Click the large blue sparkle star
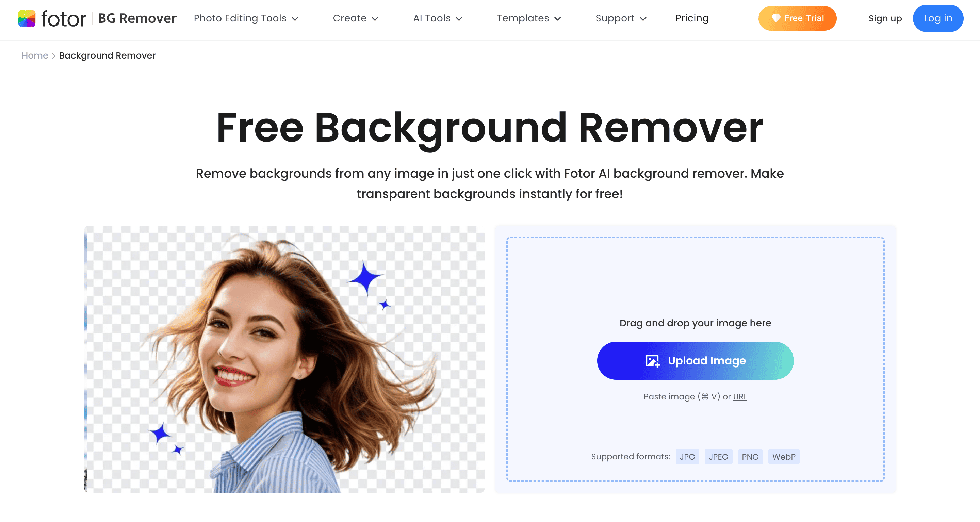This screenshot has height=522, width=980. (x=365, y=278)
